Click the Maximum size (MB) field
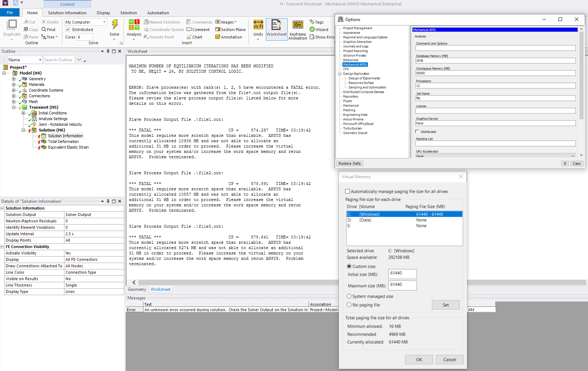Screen dimensions: 588x371 pyautogui.click(x=402, y=285)
